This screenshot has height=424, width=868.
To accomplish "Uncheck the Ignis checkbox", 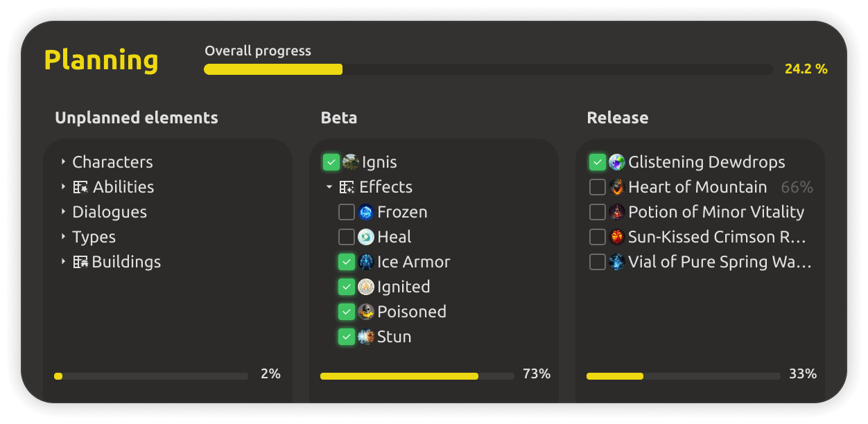I will coord(331,162).
